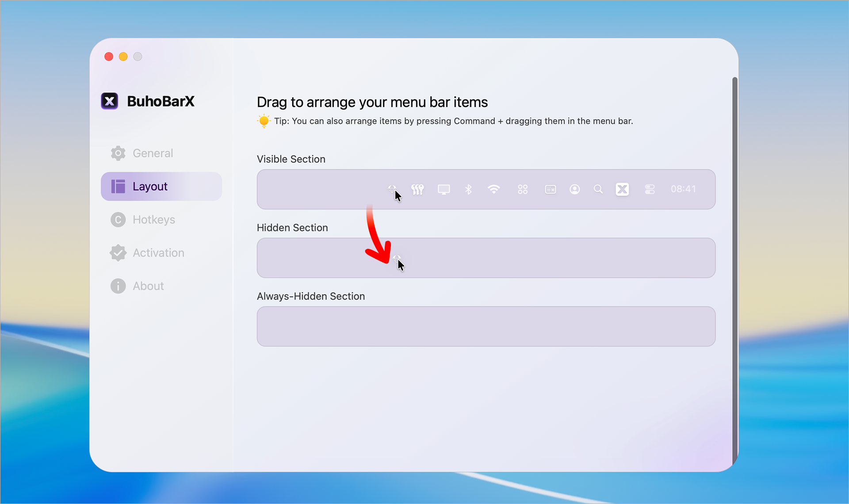Image resolution: width=849 pixels, height=504 pixels.
Task: Click the vertical scrollbar at window edge
Action: 734,265
